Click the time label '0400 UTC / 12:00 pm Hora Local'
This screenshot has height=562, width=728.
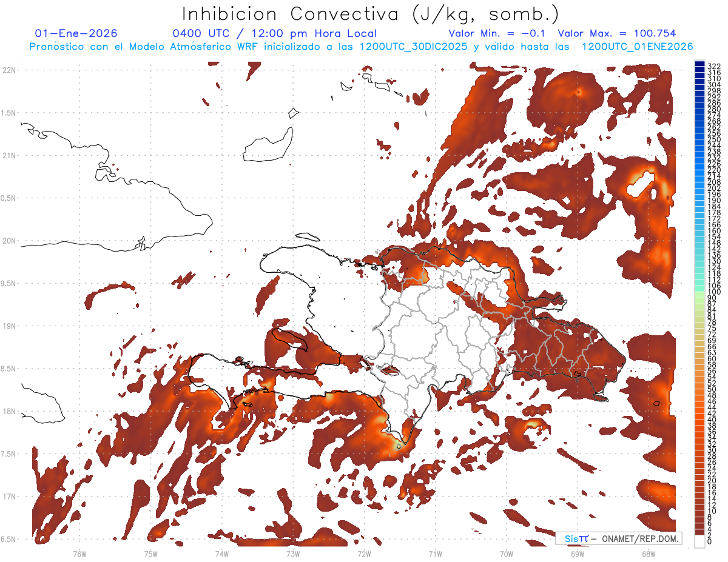[x=275, y=34]
